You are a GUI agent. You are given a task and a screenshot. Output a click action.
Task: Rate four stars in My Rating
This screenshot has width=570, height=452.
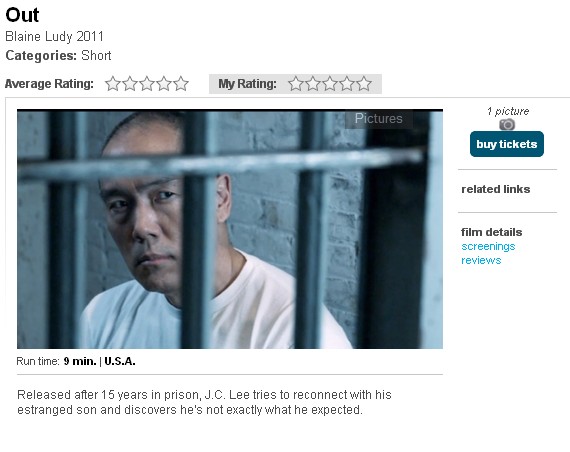click(347, 84)
